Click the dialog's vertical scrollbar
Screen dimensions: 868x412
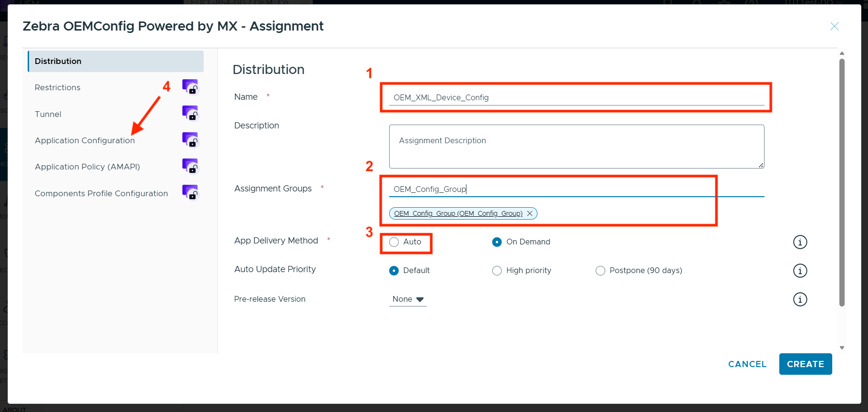pyautogui.click(x=842, y=181)
